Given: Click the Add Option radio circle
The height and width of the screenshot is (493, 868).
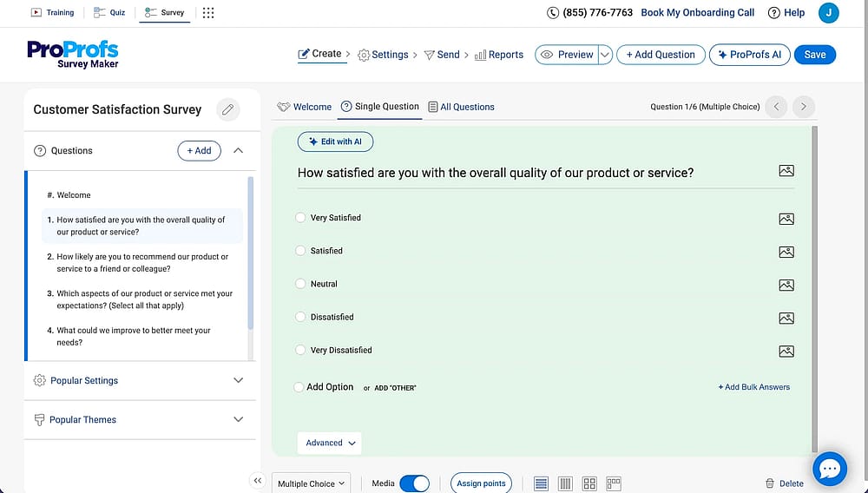Looking at the screenshot, I should (299, 387).
